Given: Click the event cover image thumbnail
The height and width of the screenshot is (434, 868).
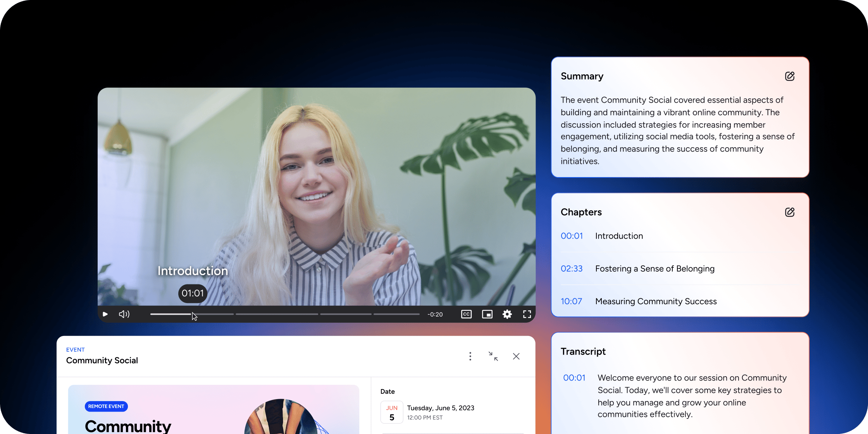Looking at the screenshot, I should click(x=214, y=409).
